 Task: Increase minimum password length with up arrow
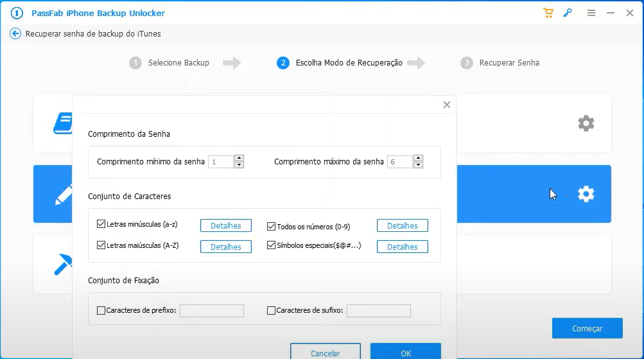coord(239,158)
